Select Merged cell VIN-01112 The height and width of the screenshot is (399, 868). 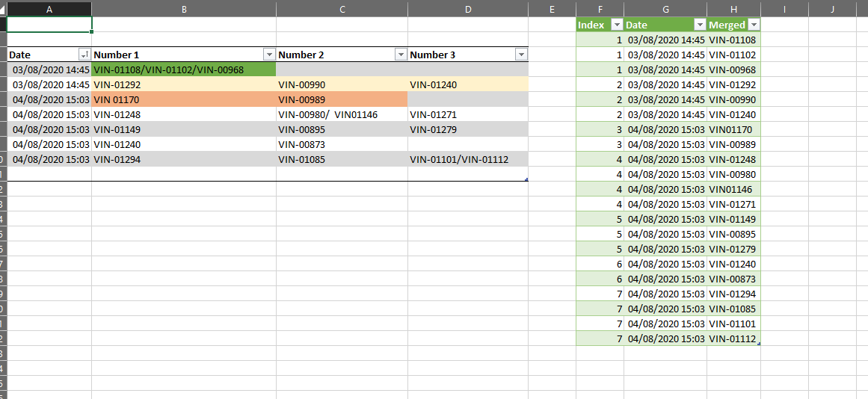(x=733, y=338)
